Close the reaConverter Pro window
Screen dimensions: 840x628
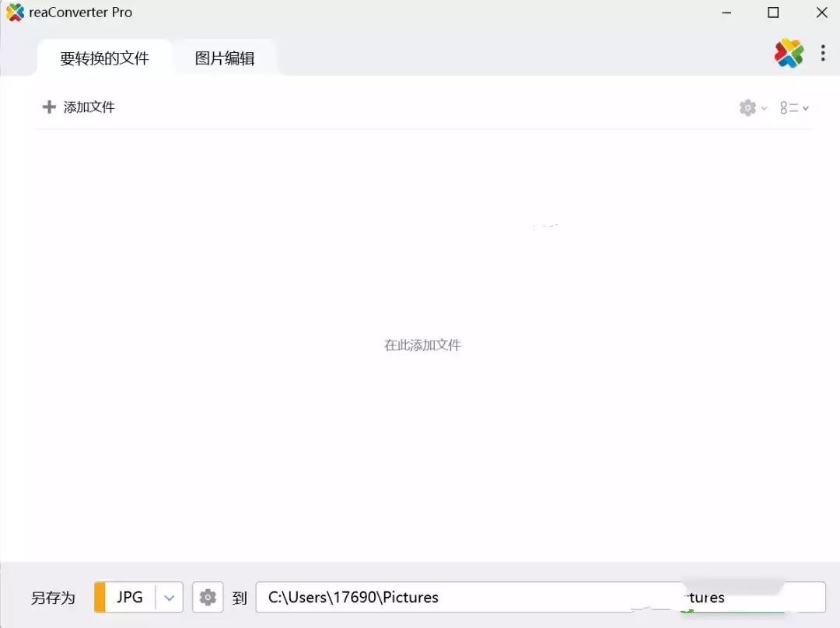(x=821, y=12)
